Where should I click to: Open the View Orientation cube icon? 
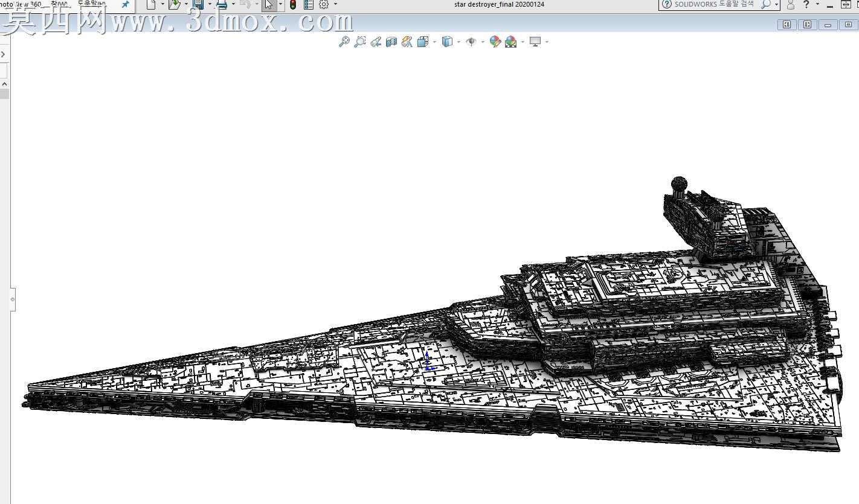(x=422, y=42)
